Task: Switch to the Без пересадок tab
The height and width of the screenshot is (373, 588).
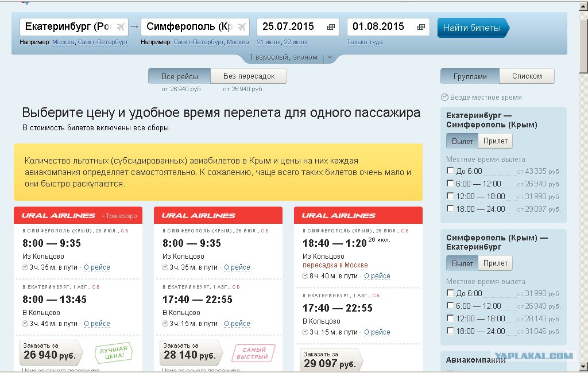Action: click(x=249, y=76)
